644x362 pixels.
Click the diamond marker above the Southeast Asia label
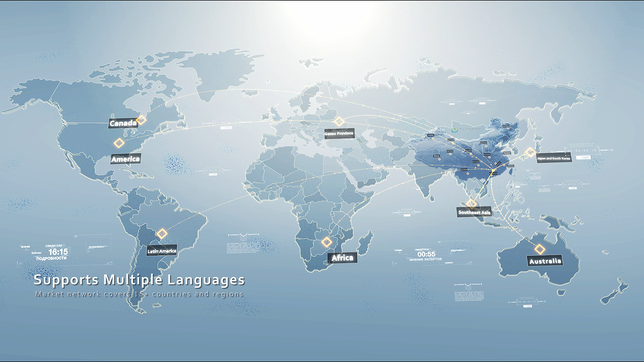click(x=472, y=203)
